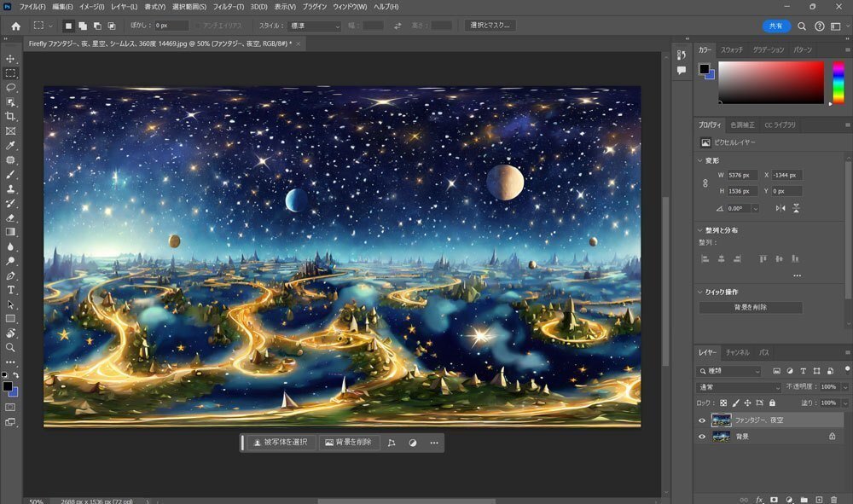Add a layer style with fx icon

759,500
